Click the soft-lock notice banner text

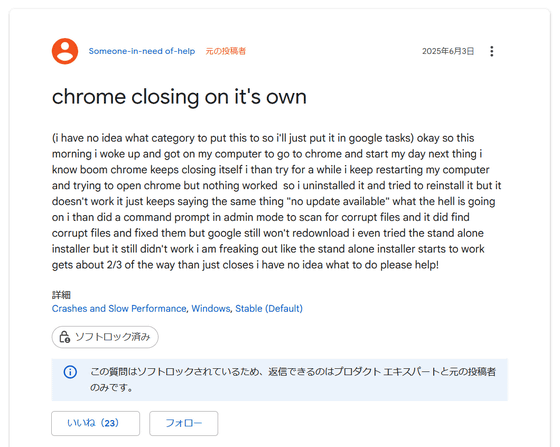pos(292,380)
